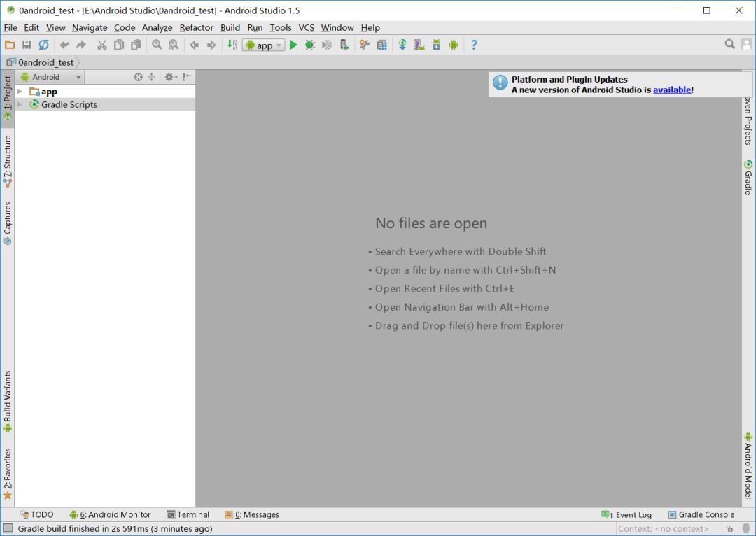
Task: Expand the Gradle Scripts tree node
Action: (x=20, y=104)
